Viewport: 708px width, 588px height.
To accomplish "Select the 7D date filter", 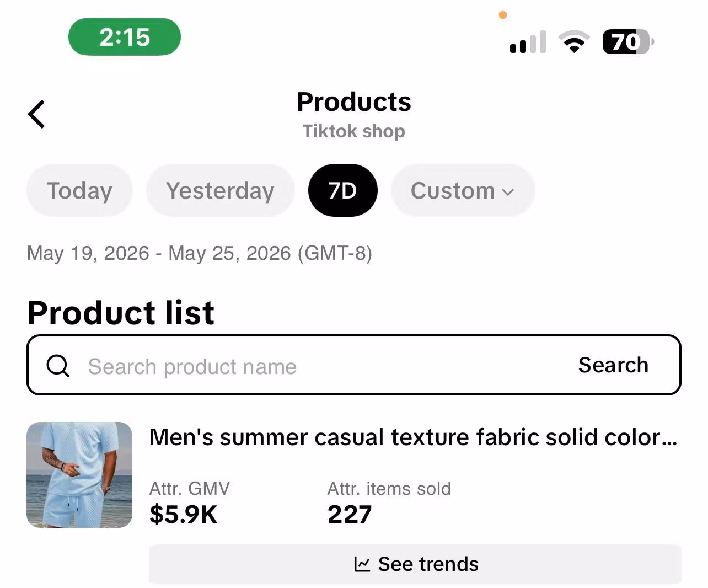I will (342, 191).
